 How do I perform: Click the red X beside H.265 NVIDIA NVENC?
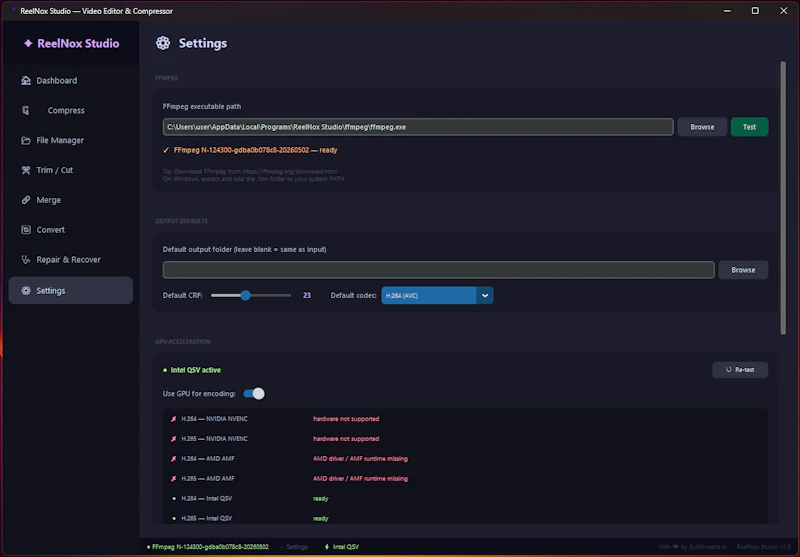173,439
